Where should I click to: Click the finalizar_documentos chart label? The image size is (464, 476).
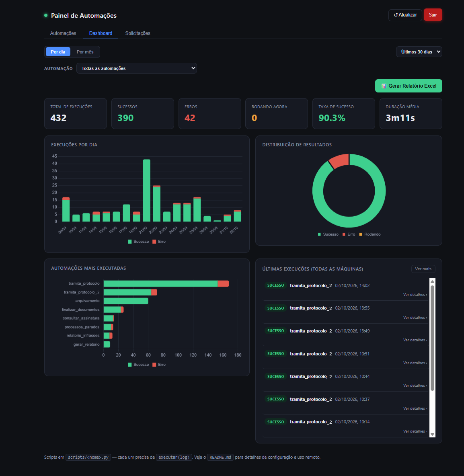point(80,310)
